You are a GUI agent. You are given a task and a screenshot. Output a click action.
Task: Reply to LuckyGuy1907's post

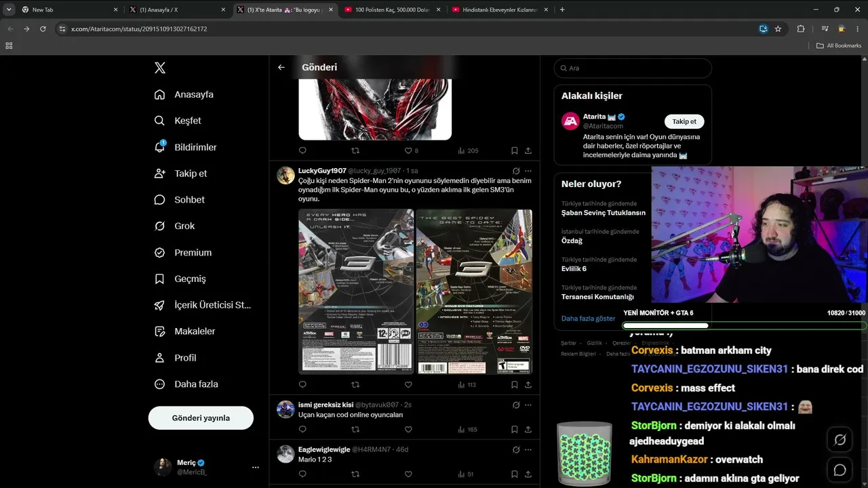(x=302, y=384)
